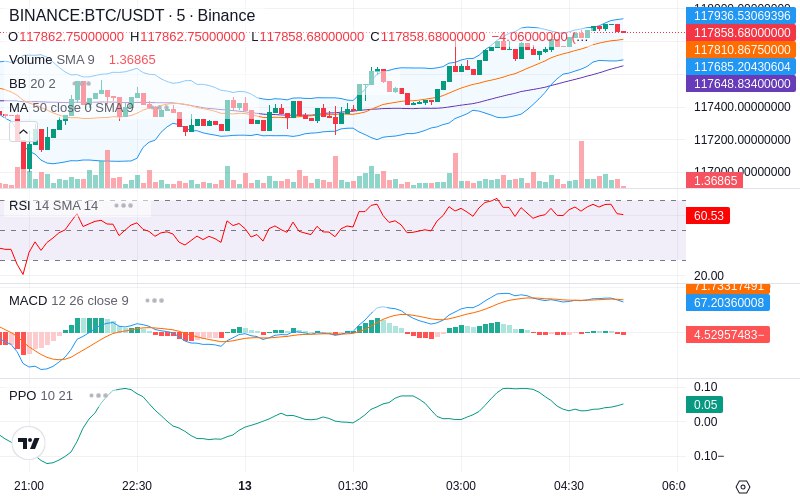Click the blue 117936.53069396 price label

coord(741,15)
